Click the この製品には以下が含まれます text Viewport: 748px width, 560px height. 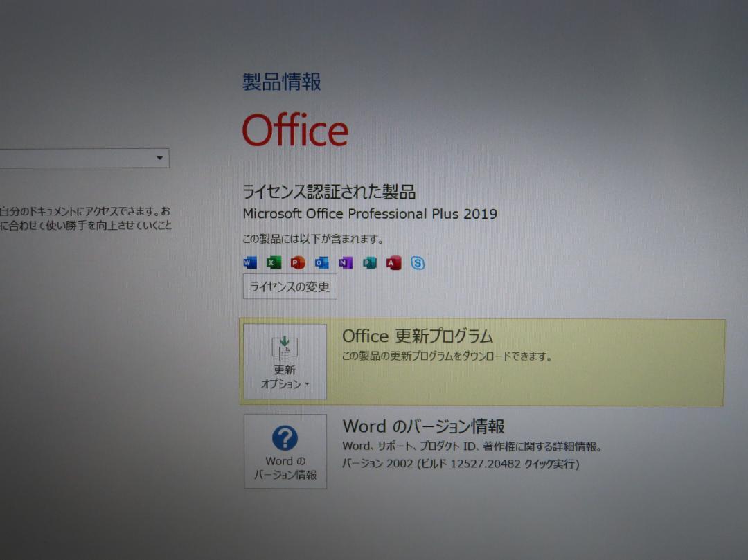tap(314, 240)
